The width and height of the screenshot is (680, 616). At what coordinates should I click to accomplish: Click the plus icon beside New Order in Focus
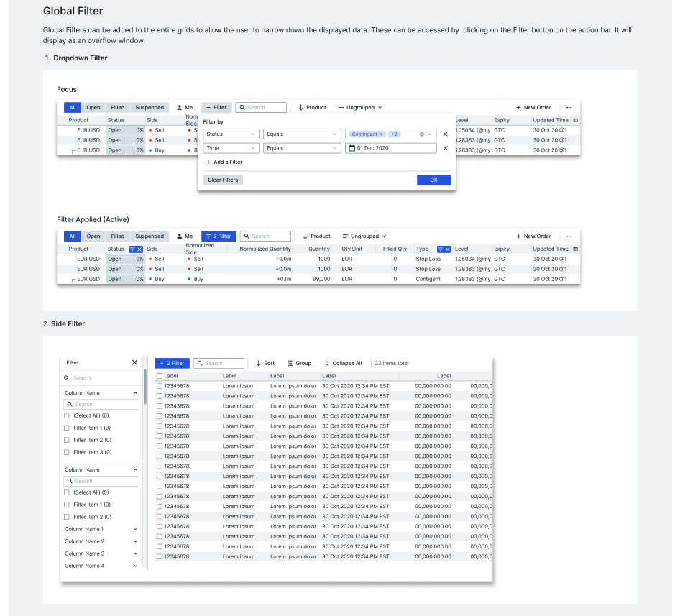pos(518,108)
